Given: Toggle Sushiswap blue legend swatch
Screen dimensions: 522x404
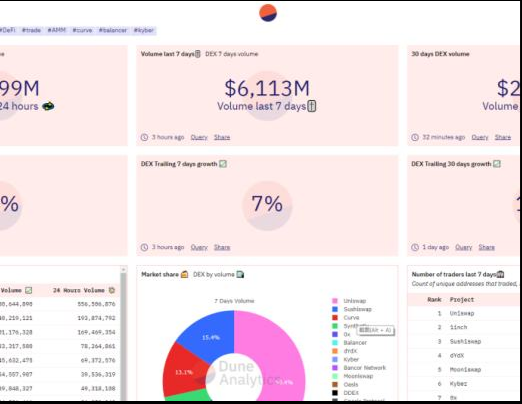Looking at the screenshot, I should (x=335, y=309).
